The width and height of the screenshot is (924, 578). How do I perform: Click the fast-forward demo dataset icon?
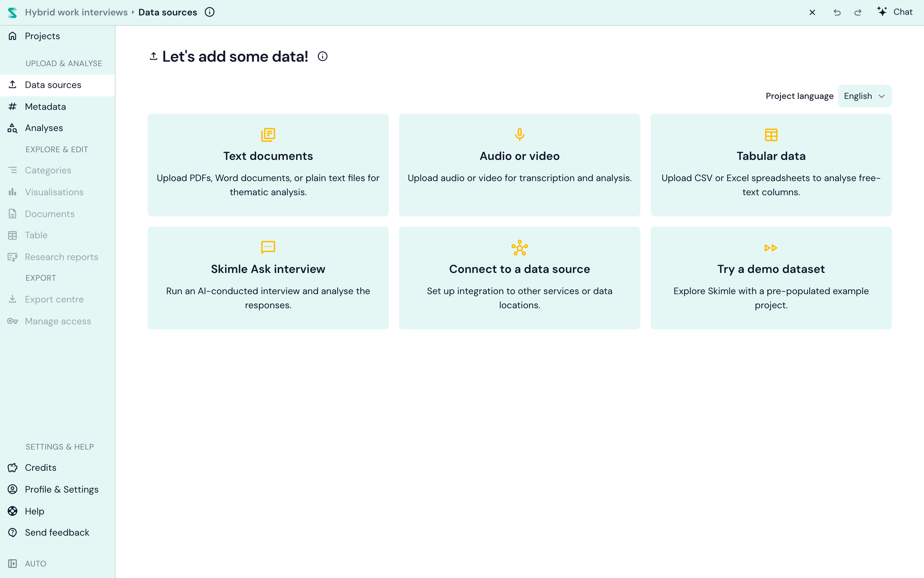point(771,248)
